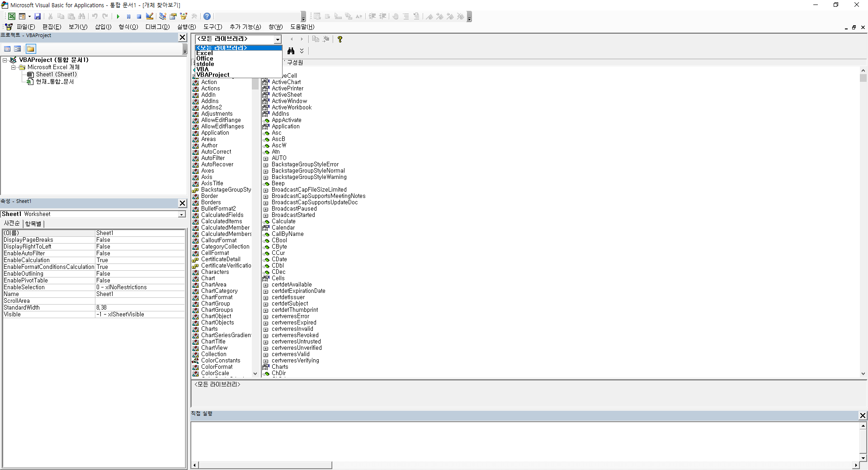Select the Calculate member in the members list
This screenshot has height=470, width=868.
(x=283, y=221)
